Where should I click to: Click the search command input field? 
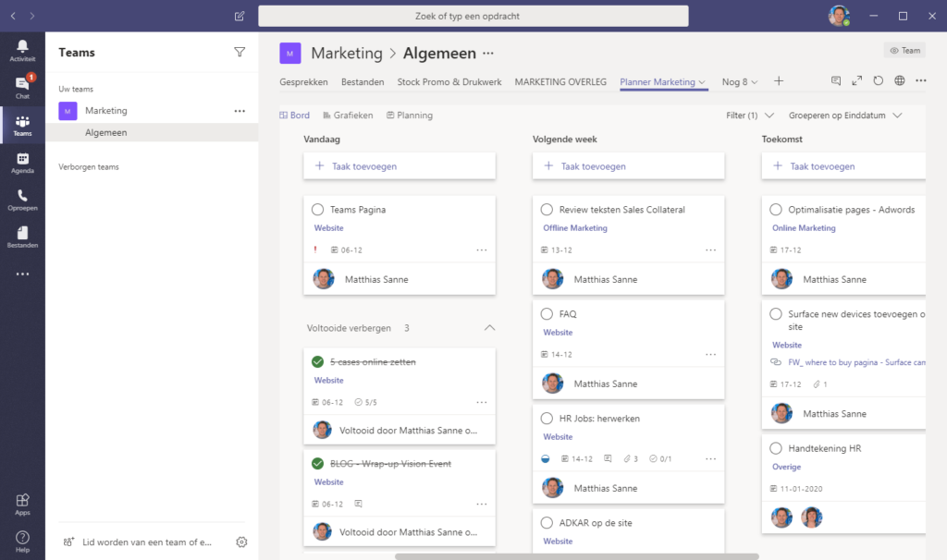pos(473,17)
